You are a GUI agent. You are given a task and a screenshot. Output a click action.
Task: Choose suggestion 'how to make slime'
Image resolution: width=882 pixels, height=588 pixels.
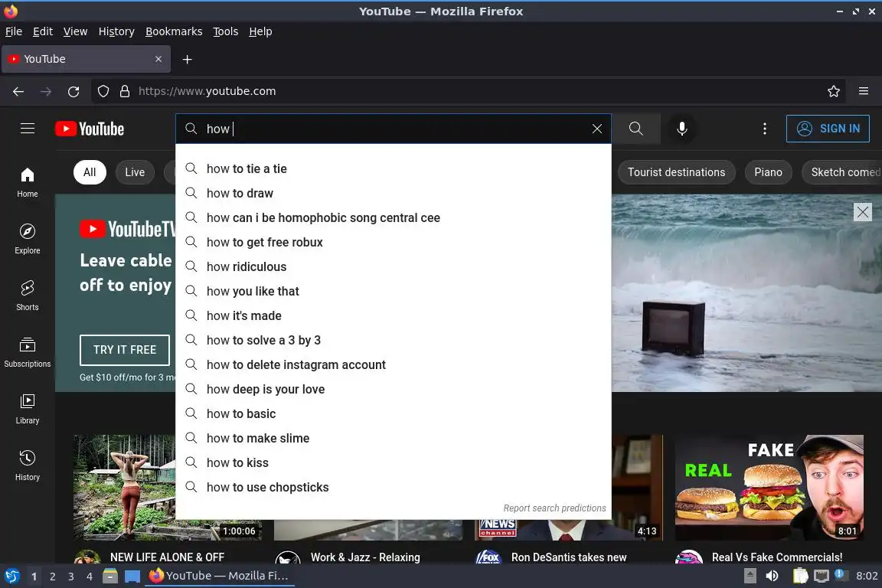click(394, 439)
